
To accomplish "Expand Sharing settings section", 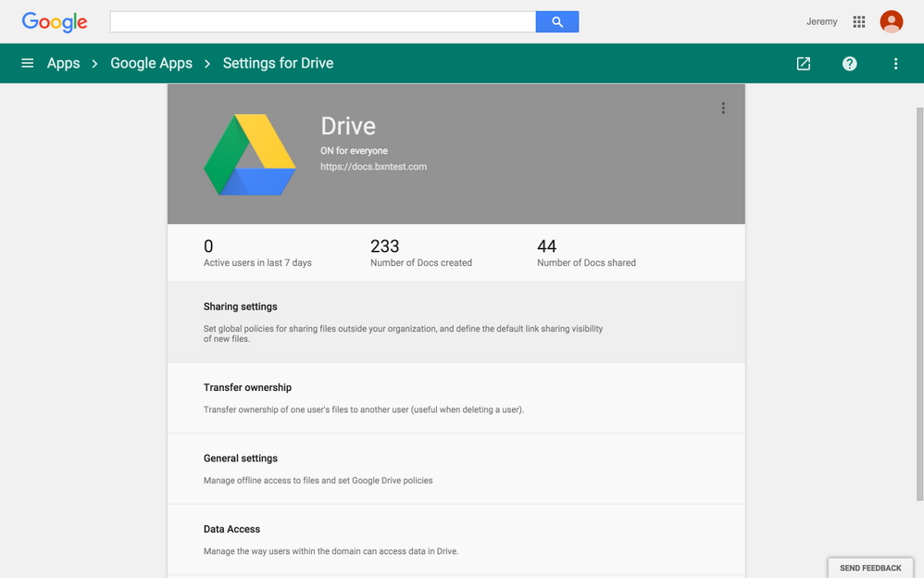I will pyautogui.click(x=456, y=322).
